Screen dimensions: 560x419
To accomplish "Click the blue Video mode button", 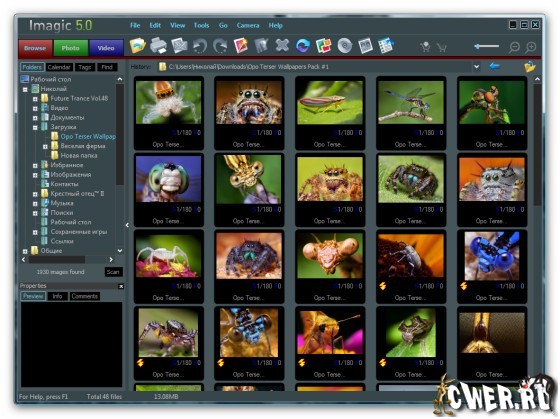I will coord(106,48).
